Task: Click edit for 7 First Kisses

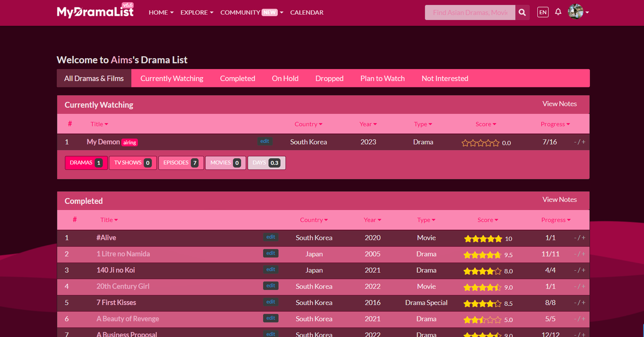Action: coord(271,302)
